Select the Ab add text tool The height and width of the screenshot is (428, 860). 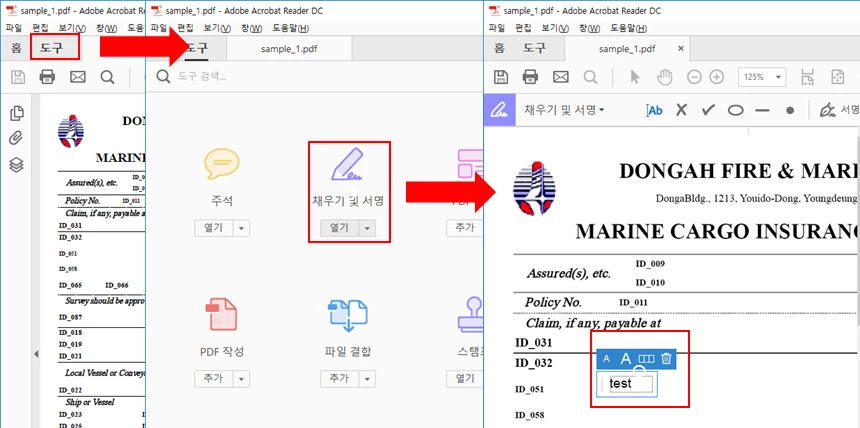tap(654, 110)
